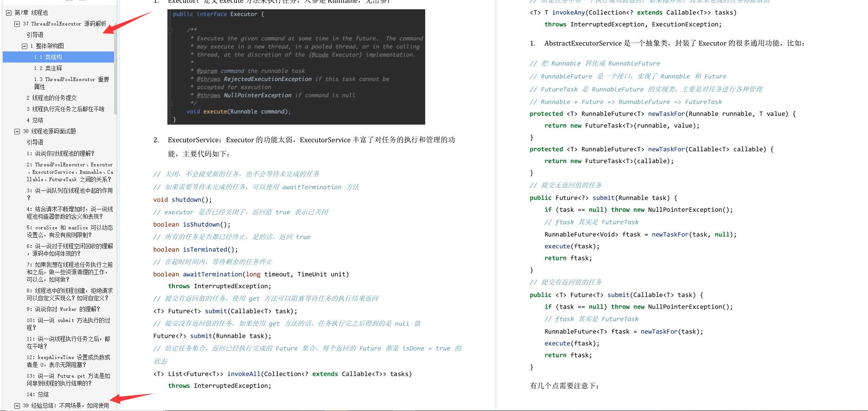
Task: Open question 13 about Future.get 方法
Action: [68, 379]
